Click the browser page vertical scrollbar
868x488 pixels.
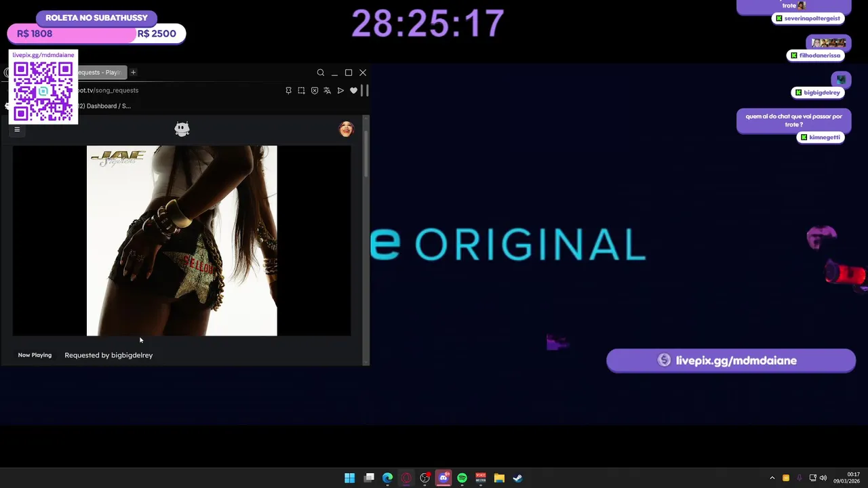pos(366,152)
